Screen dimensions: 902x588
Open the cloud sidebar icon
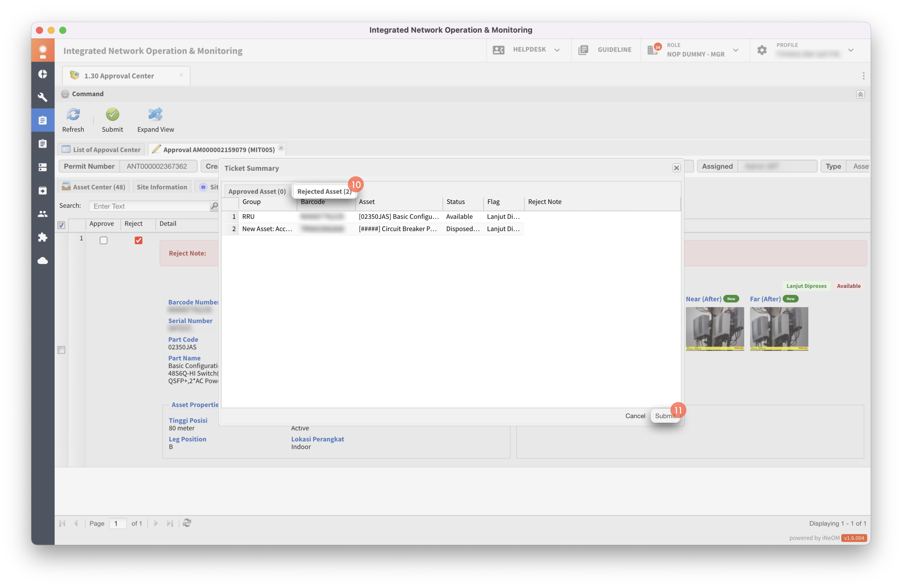point(42,261)
